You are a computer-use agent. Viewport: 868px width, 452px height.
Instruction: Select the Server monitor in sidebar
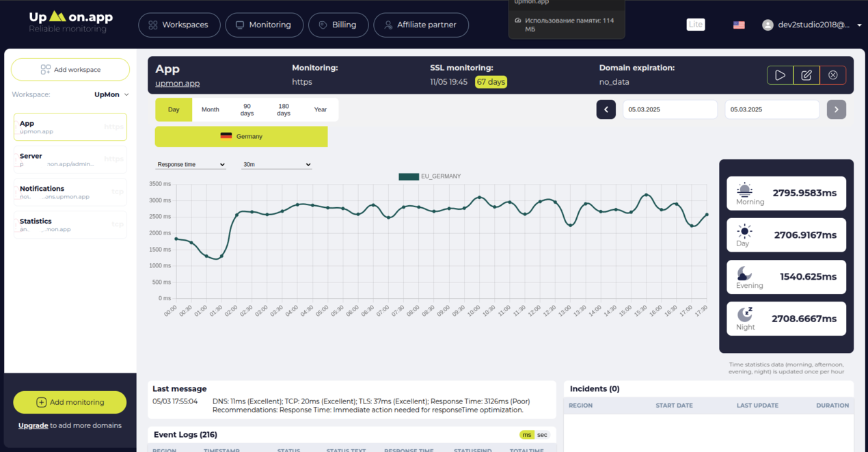(70, 159)
